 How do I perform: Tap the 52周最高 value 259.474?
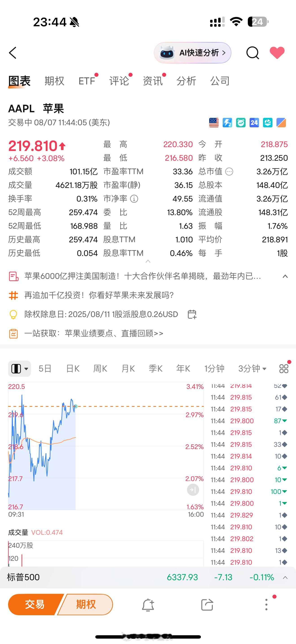83,212
